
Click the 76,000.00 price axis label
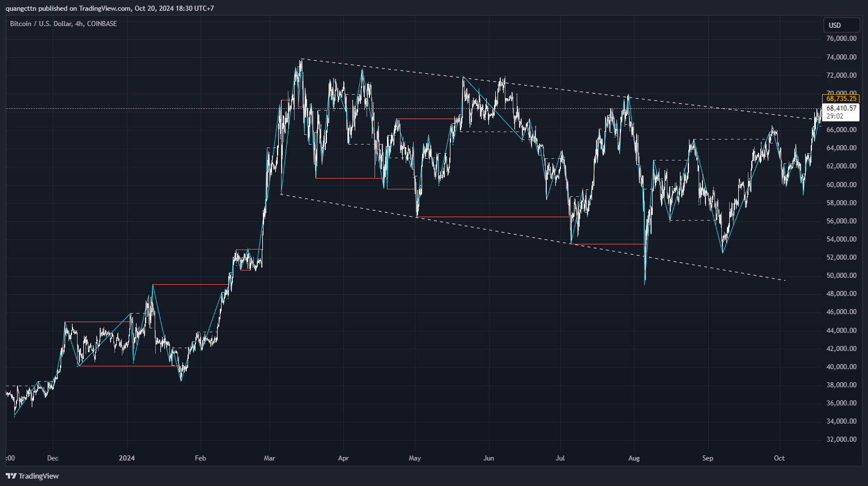841,39
